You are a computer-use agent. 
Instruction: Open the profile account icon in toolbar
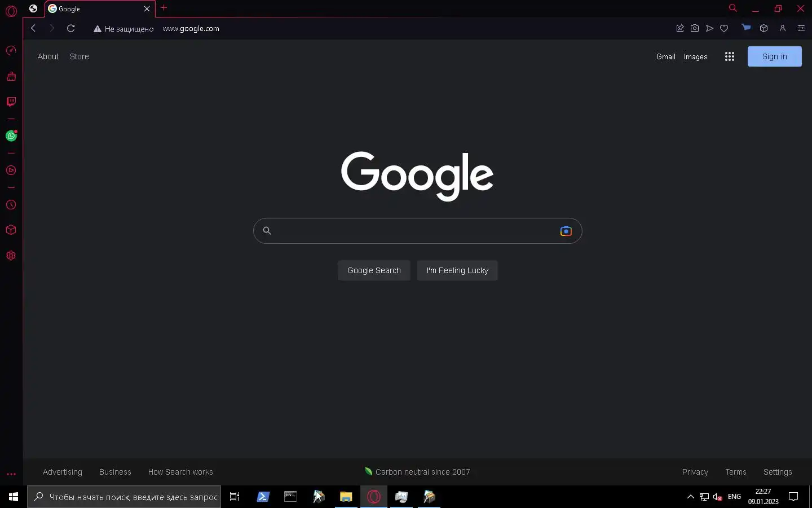coord(783,28)
